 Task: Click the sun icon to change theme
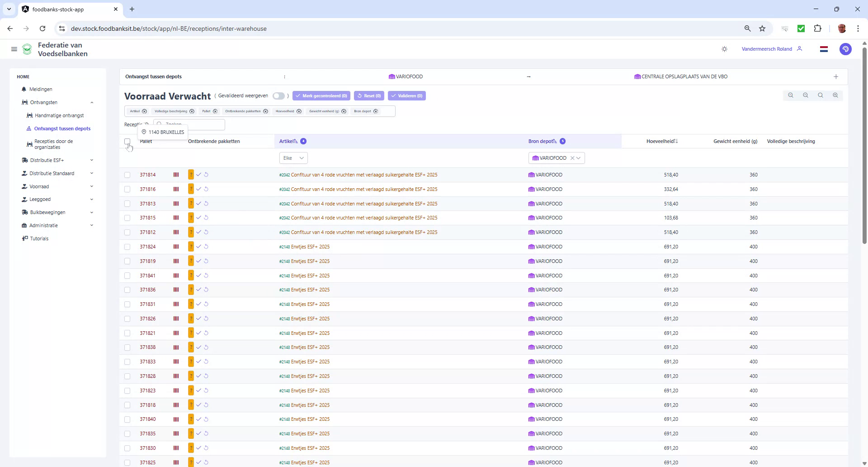(x=725, y=49)
